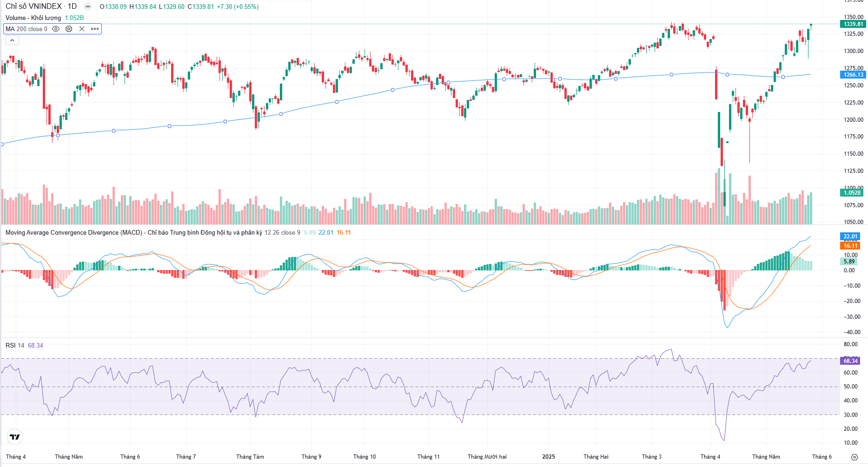Image resolution: width=868 pixels, height=467 pixels.
Task: Open MA 200 more options menu
Action: pos(95,29)
